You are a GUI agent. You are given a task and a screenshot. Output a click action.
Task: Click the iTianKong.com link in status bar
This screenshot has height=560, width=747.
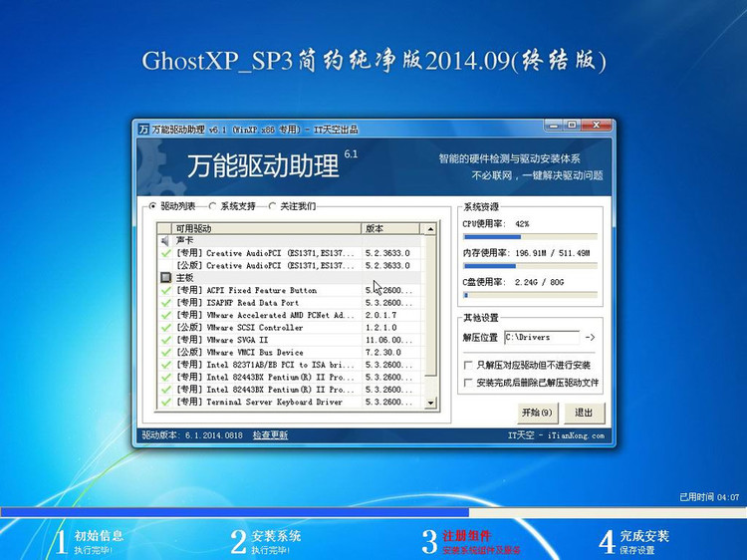(576, 435)
